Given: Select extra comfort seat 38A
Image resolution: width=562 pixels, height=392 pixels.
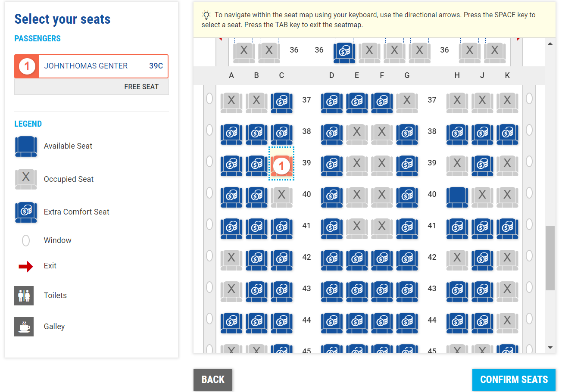Looking at the screenshot, I should pos(231,134).
